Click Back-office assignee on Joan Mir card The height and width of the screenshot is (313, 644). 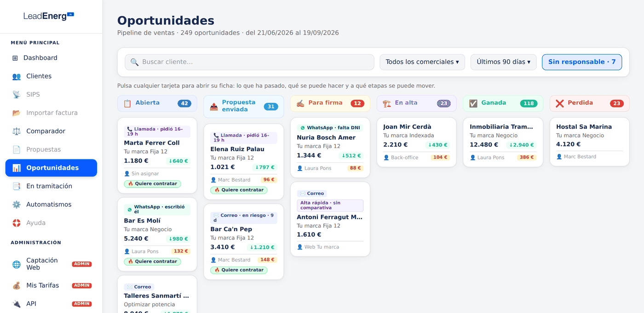[401, 158]
